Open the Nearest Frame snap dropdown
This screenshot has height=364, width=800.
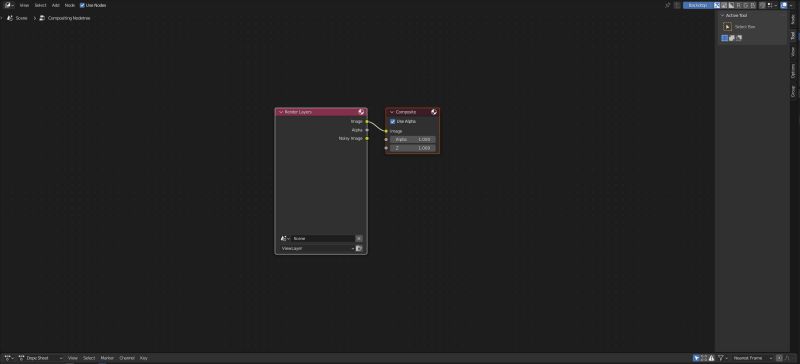pos(753,358)
